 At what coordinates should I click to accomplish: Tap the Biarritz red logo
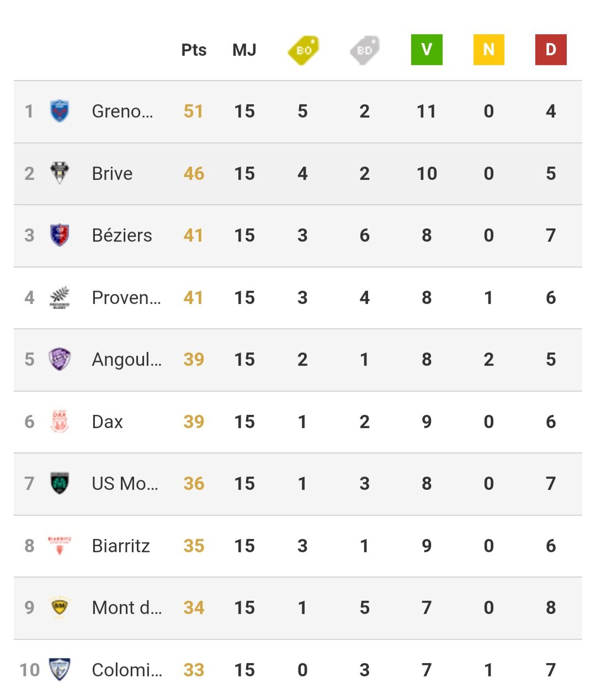[59, 546]
